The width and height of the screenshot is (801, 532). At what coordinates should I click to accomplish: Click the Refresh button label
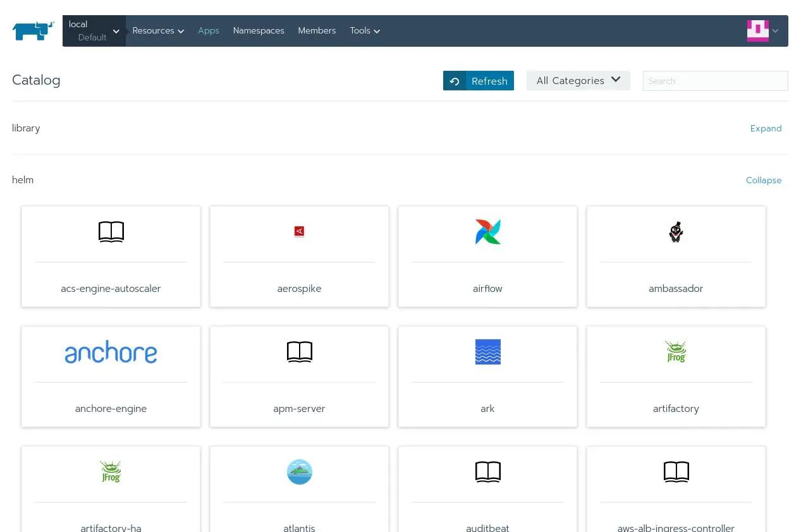(489, 81)
